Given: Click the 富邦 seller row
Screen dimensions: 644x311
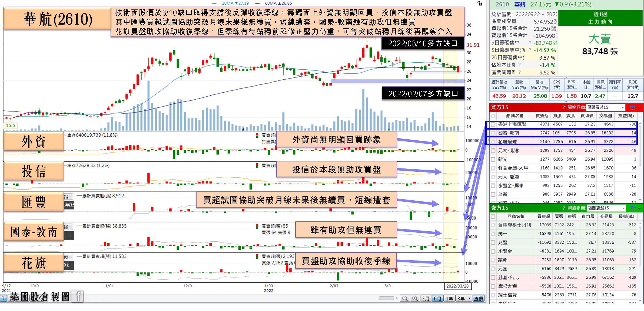Looking at the screenshot, I should pos(564,260).
